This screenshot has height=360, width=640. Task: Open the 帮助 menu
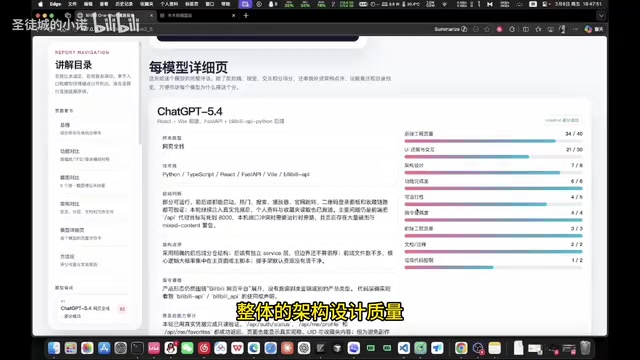(x=225, y=4)
